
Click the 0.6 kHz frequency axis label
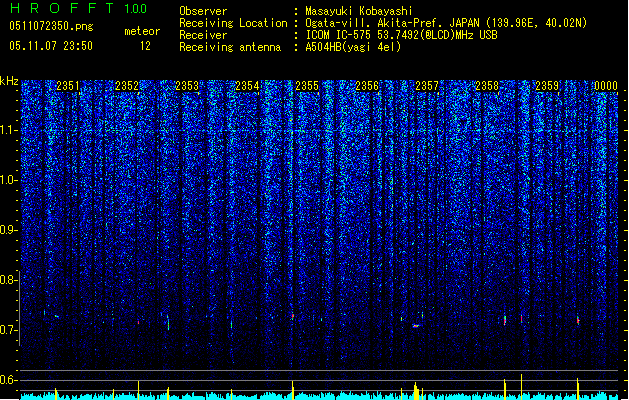[8, 380]
